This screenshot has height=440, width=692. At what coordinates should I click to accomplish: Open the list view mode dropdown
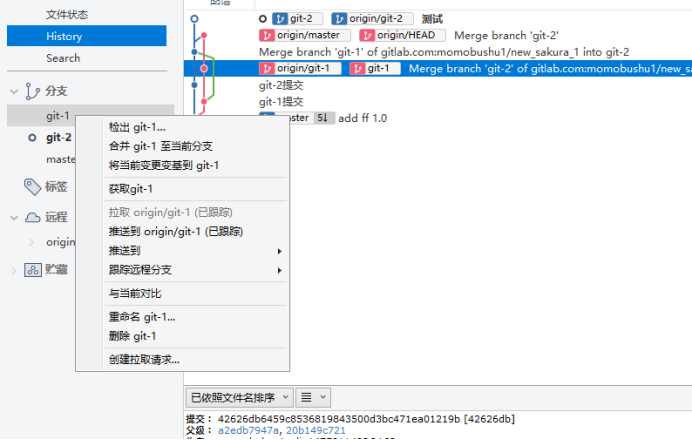point(313,398)
